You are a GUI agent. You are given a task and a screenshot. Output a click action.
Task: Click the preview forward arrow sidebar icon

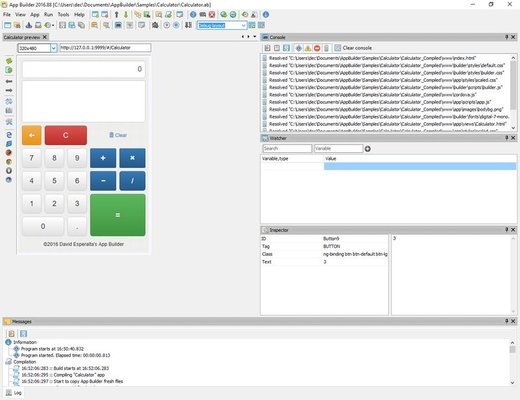(9, 90)
